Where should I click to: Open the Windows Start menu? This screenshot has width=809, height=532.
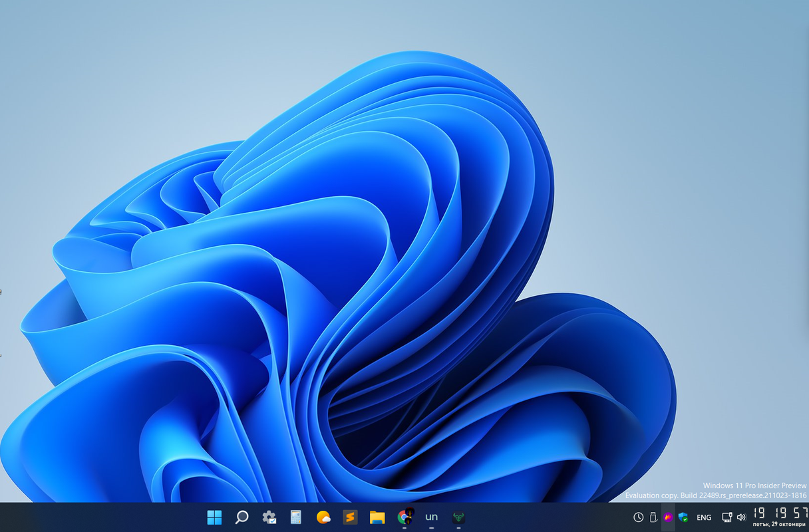[214, 517]
